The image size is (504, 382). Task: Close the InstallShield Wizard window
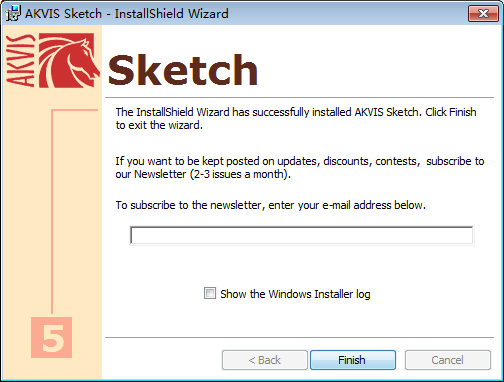point(483,13)
